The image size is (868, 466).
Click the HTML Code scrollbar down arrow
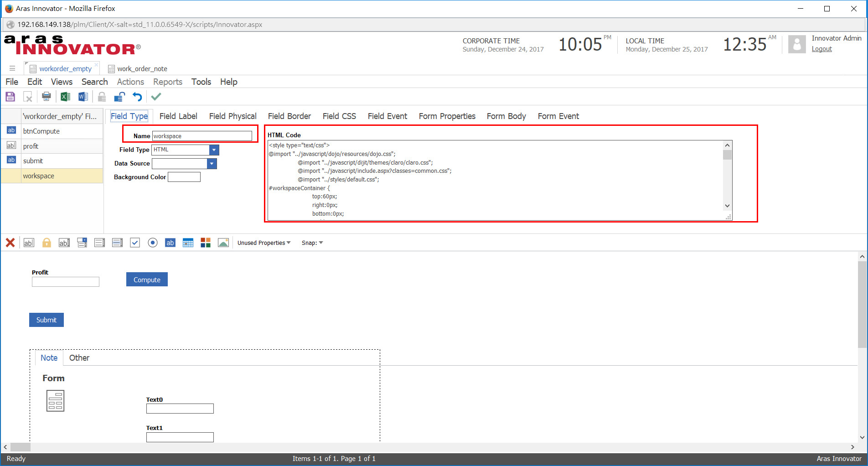[727, 206]
